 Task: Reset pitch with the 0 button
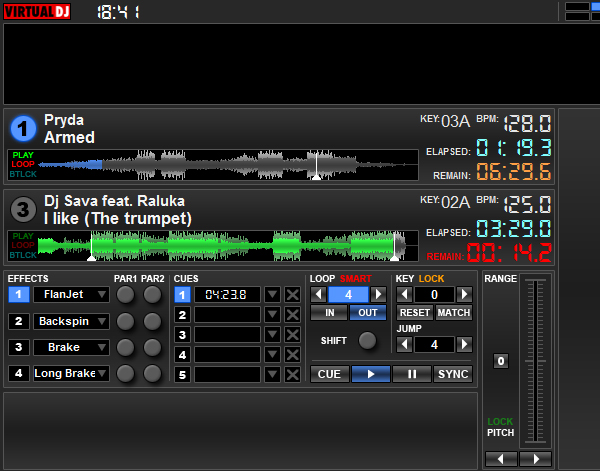click(x=501, y=361)
